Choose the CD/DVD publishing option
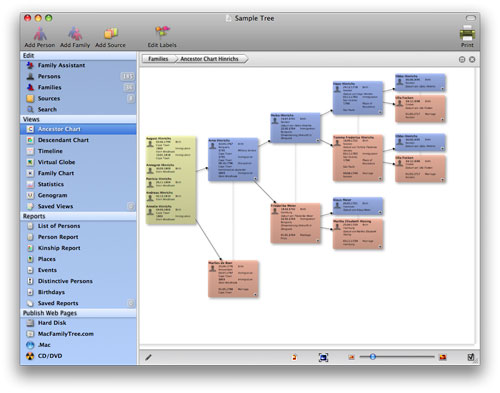This screenshot has height=393, width=500. [78, 356]
